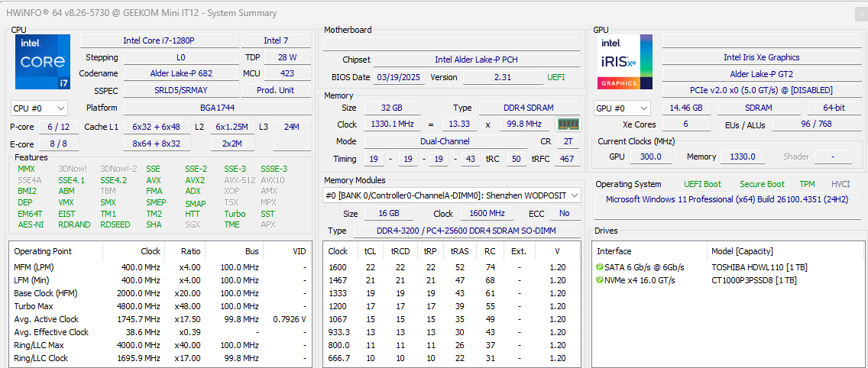Click the green UEFI label
The image size is (868, 368).
click(x=556, y=77)
